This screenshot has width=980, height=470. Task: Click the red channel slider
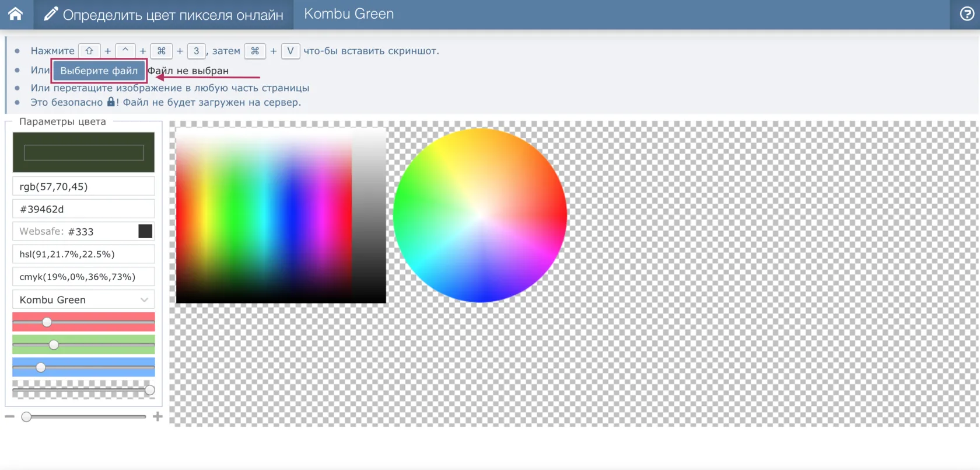coord(83,322)
